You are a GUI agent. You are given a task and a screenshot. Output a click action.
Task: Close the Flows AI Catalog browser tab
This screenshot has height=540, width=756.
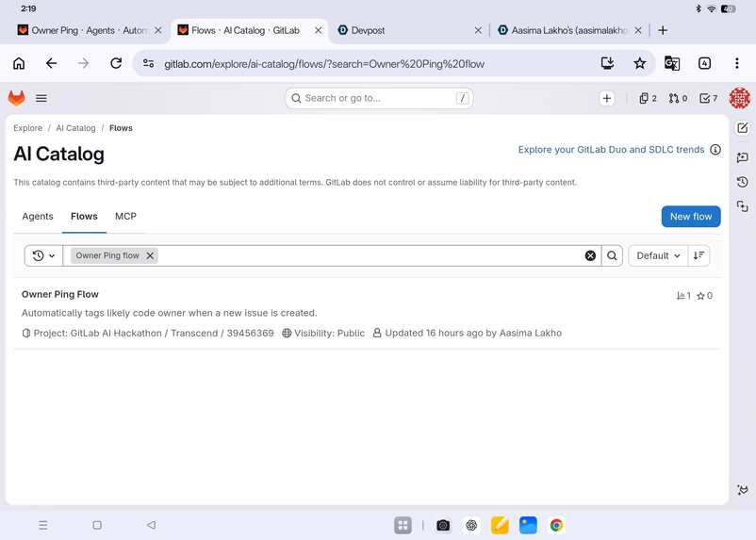click(319, 30)
